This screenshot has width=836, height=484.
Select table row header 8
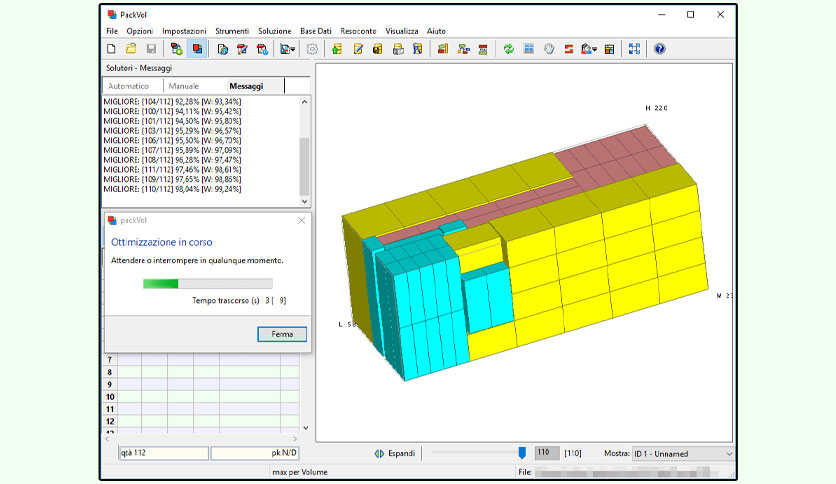(x=110, y=372)
